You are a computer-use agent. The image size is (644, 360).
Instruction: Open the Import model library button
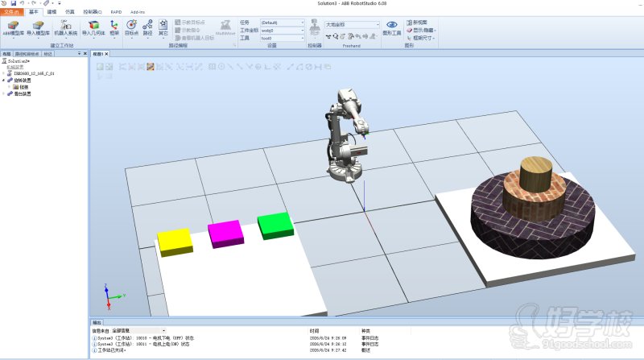tap(38, 29)
